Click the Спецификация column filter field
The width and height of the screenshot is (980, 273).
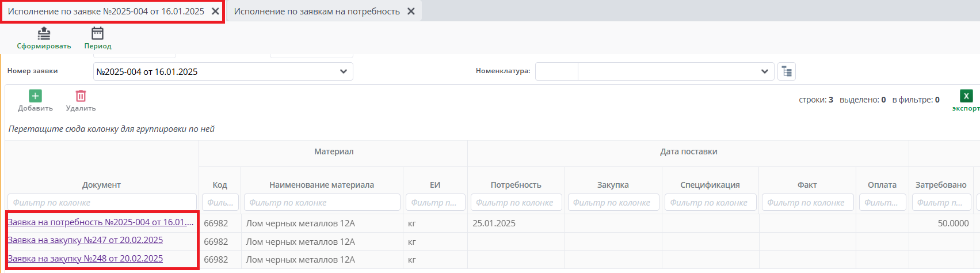tap(710, 203)
